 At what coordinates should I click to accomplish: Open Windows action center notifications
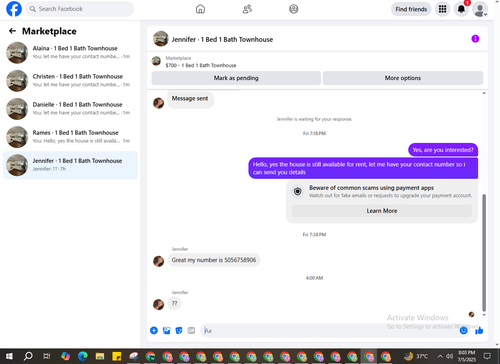[x=487, y=356]
